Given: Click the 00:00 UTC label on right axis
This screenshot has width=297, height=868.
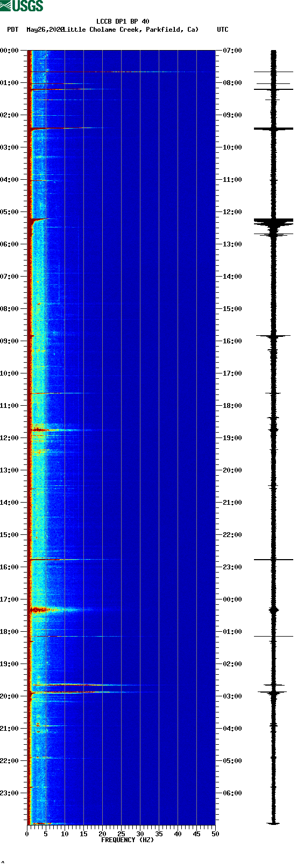Looking at the screenshot, I should pyautogui.click(x=232, y=599).
